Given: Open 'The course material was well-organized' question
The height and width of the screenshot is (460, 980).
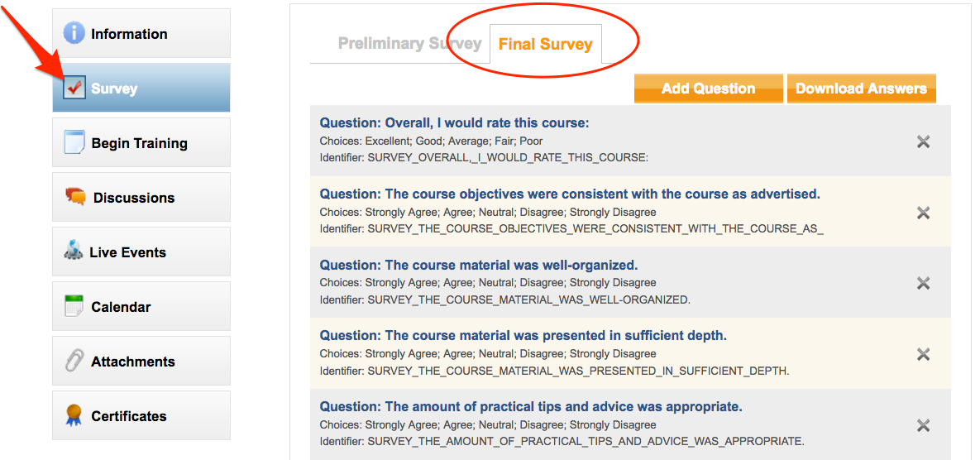Looking at the screenshot, I should coord(479,265).
